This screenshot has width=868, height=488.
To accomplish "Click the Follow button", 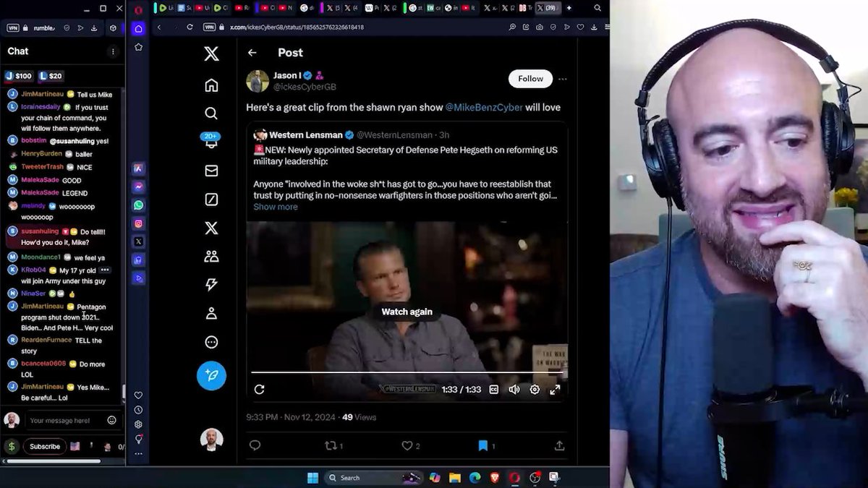I will point(530,78).
